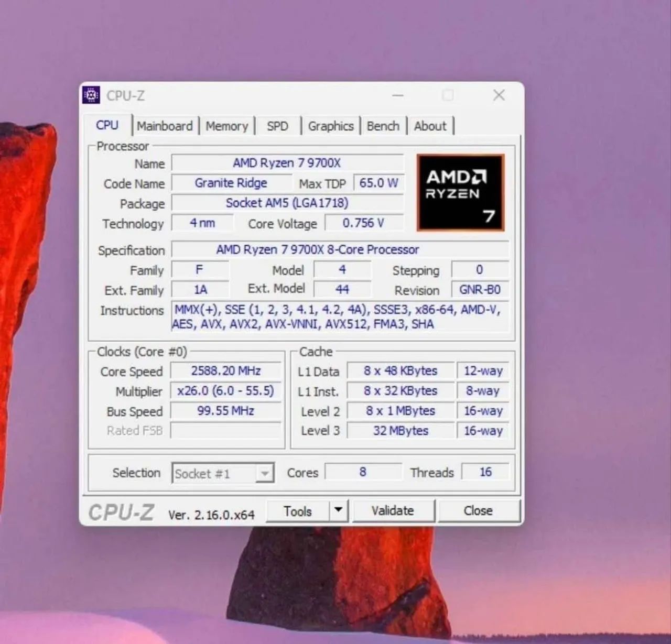Screen dimensions: 671x644
Task: Click the CPU-Z app icon in title bar
Action: (x=91, y=95)
